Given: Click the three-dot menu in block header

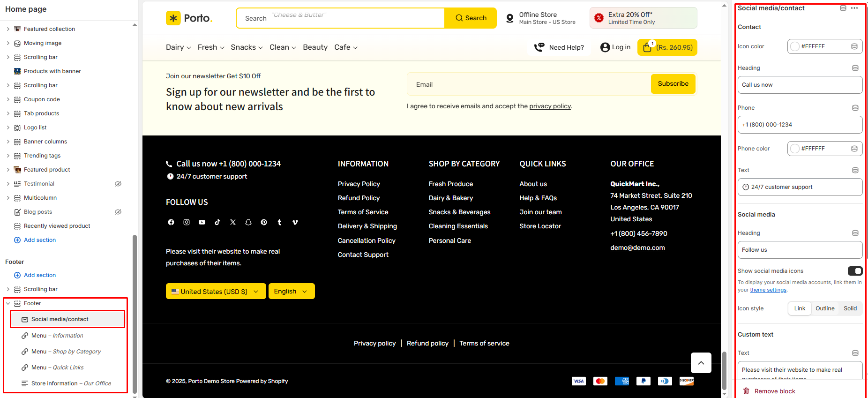Looking at the screenshot, I should coord(854,8).
